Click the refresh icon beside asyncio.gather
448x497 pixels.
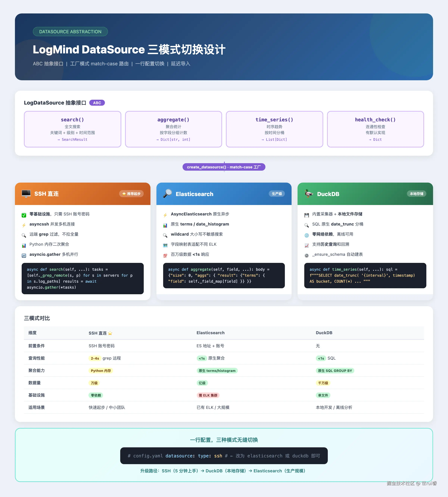24,256
